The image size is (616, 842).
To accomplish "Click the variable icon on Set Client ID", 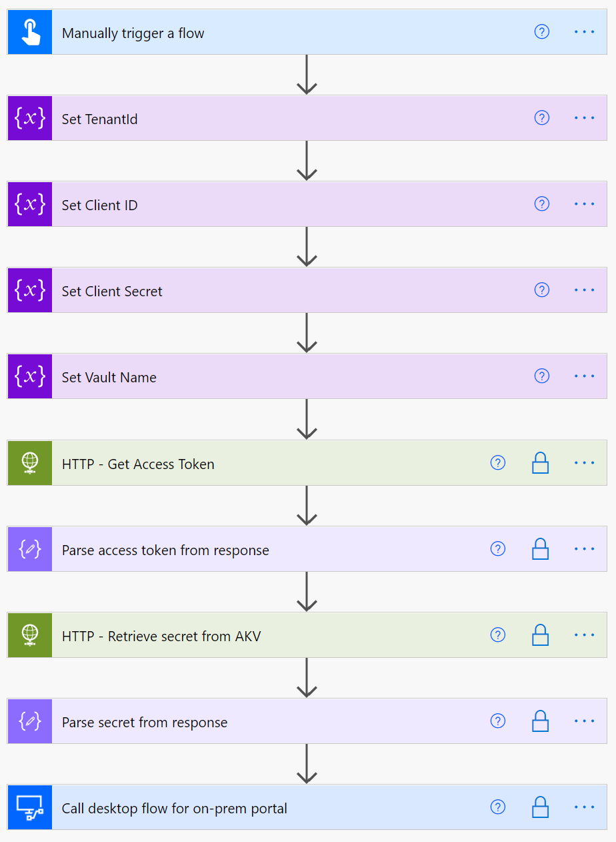I will click(x=29, y=203).
